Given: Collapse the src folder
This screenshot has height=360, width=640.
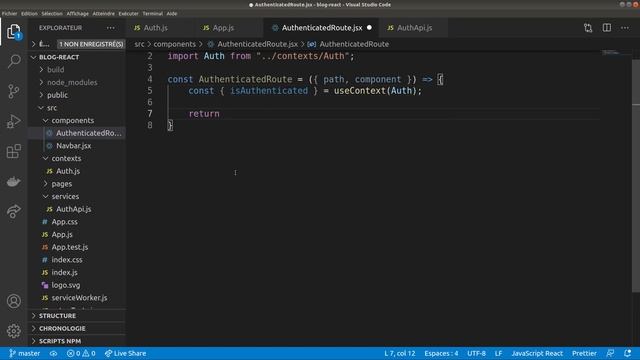Looking at the screenshot, I should click(x=77, y=108).
